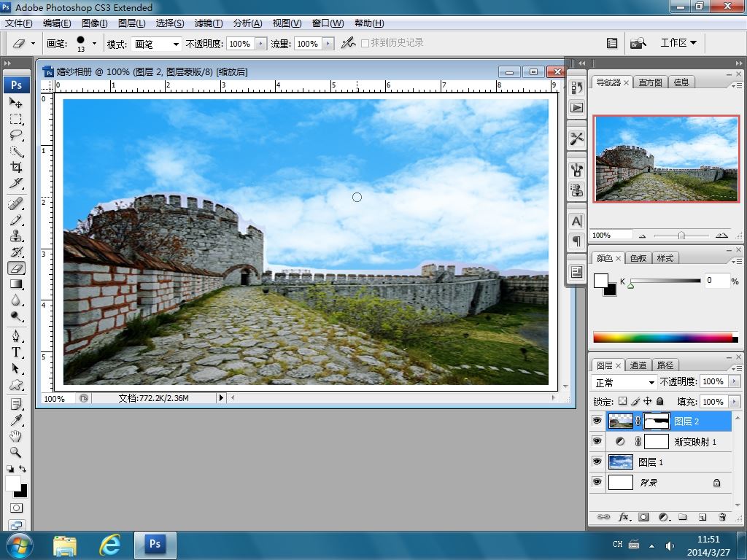Expand the eraser opacity slider arrow

[x=260, y=44]
